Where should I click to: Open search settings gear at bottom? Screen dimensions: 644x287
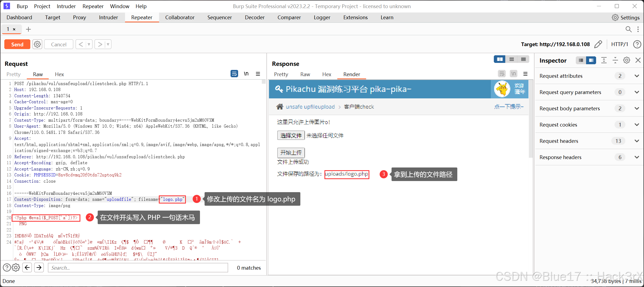[16, 267]
